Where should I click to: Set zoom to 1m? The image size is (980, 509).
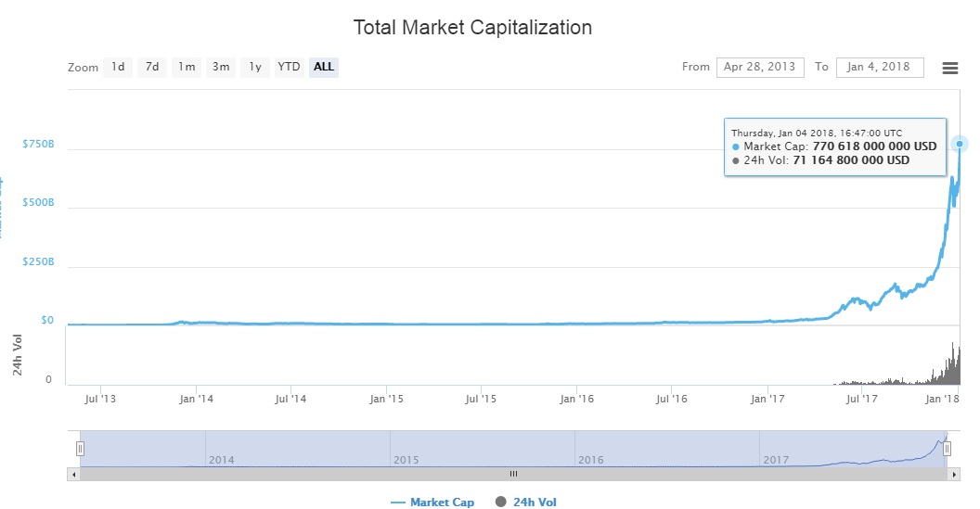coord(187,67)
